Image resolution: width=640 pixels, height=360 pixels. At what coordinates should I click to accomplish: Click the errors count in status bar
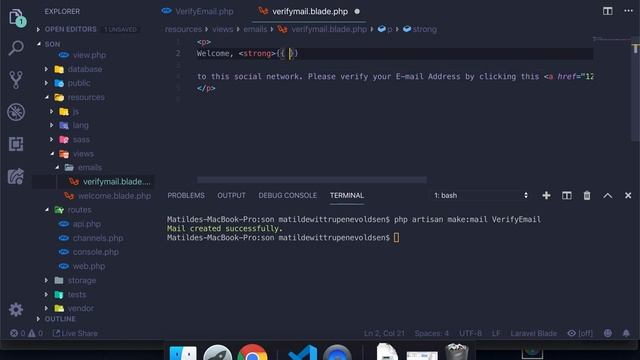(18, 333)
